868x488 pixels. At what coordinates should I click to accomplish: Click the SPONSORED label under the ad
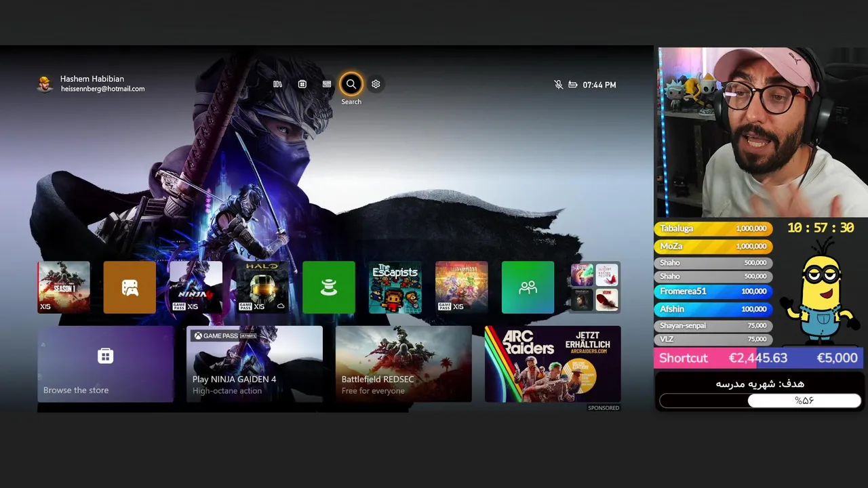coord(604,408)
